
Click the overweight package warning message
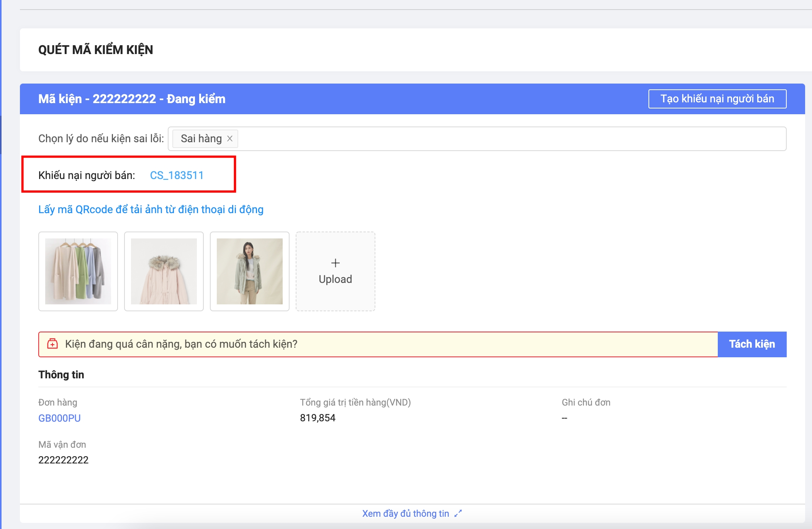point(181,344)
